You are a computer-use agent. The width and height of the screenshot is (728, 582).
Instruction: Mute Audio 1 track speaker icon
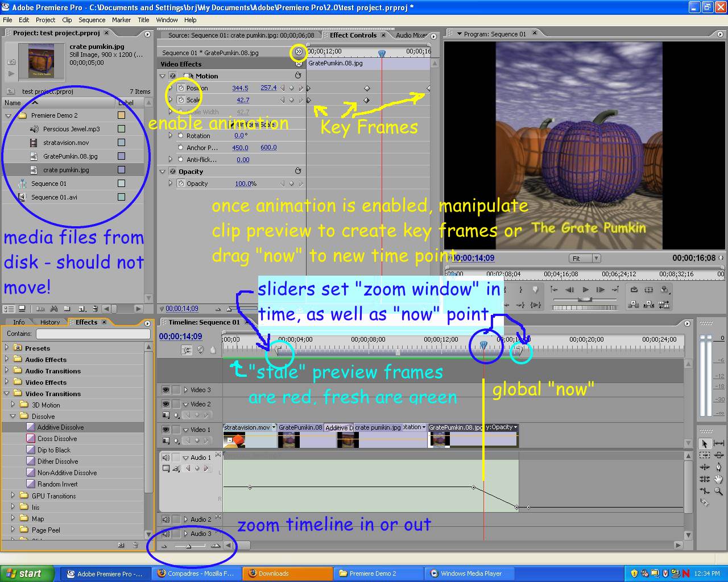(166, 458)
